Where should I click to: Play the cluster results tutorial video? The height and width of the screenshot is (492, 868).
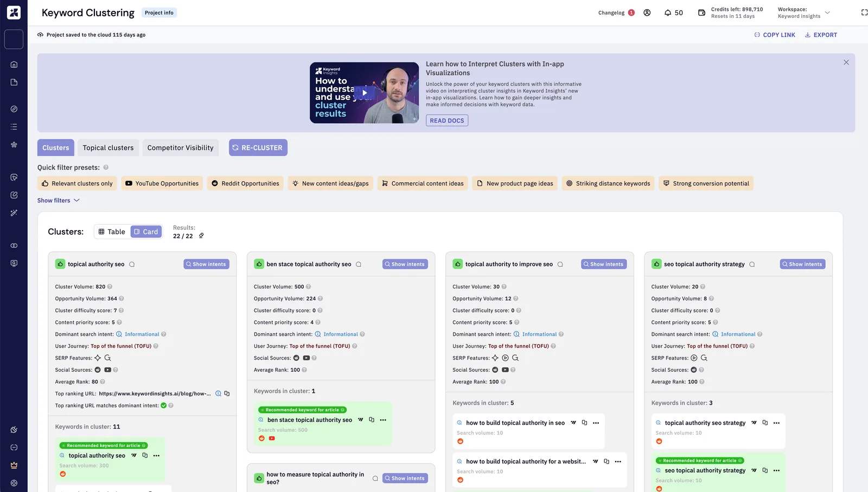(x=365, y=93)
